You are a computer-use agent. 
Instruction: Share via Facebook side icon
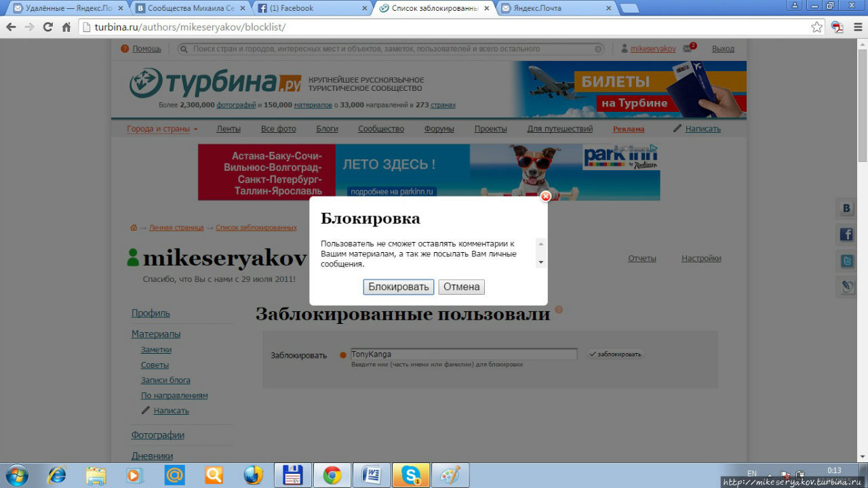tap(846, 235)
